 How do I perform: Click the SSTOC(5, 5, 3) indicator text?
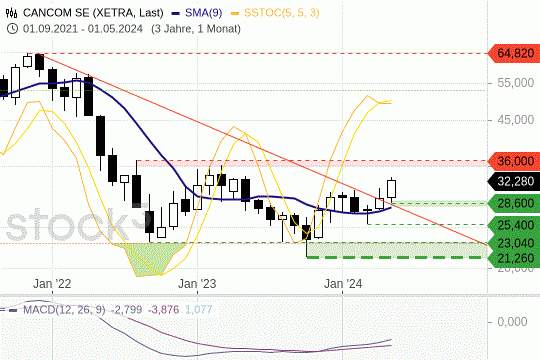[x=282, y=13]
